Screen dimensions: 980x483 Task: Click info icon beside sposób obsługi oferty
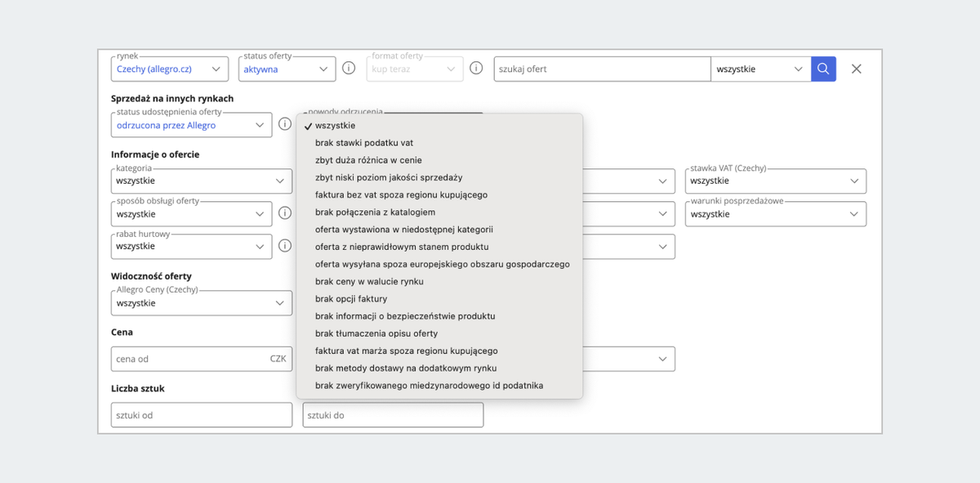coord(285,214)
